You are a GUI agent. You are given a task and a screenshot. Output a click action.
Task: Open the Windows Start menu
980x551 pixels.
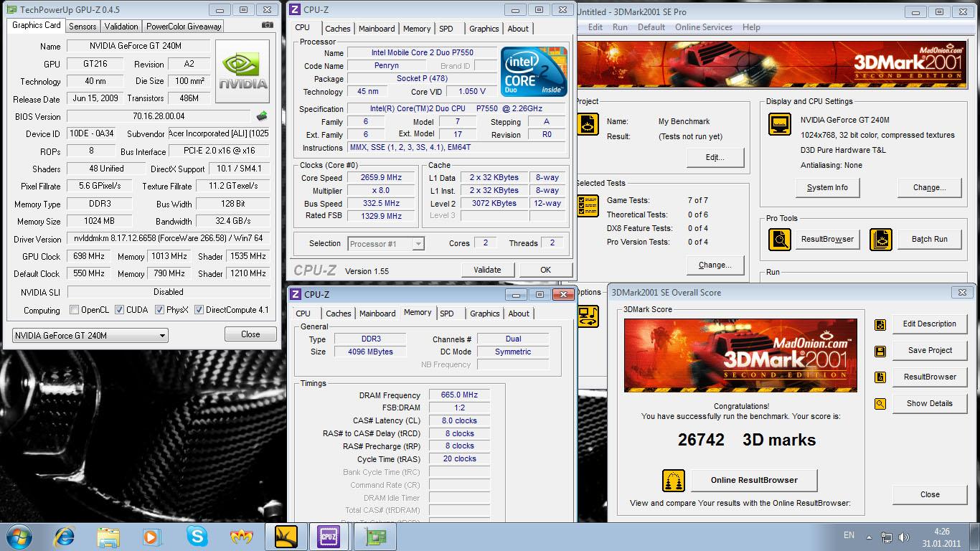[x=19, y=537]
